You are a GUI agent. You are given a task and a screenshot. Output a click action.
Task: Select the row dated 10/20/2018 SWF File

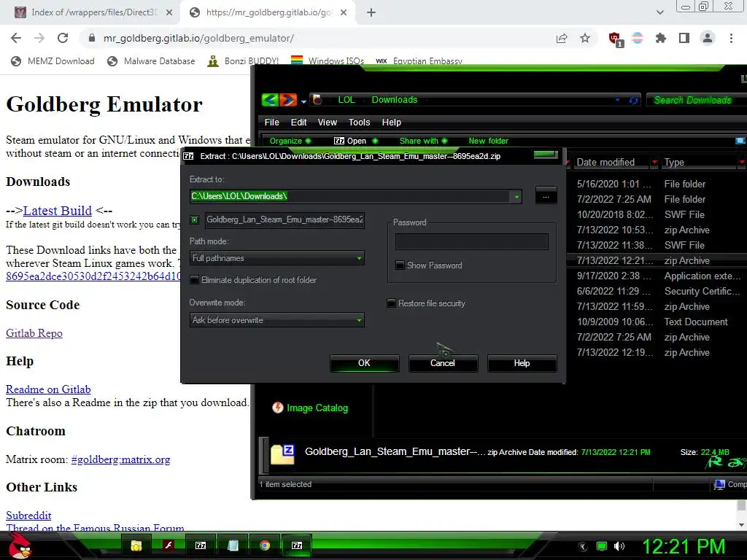pyautogui.click(x=657, y=215)
